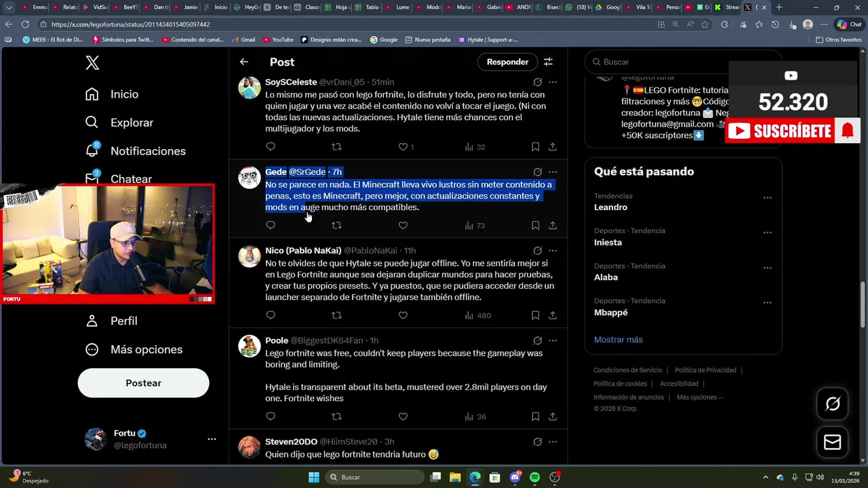Open more menu for Leandro trend
The height and width of the screenshot is (488, 868).
coord(767,198)
